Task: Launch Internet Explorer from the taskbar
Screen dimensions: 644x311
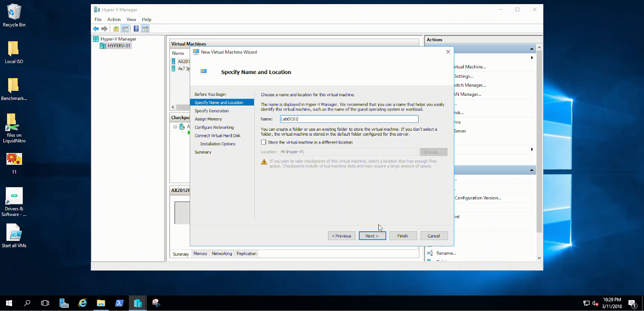Action: 83,303
